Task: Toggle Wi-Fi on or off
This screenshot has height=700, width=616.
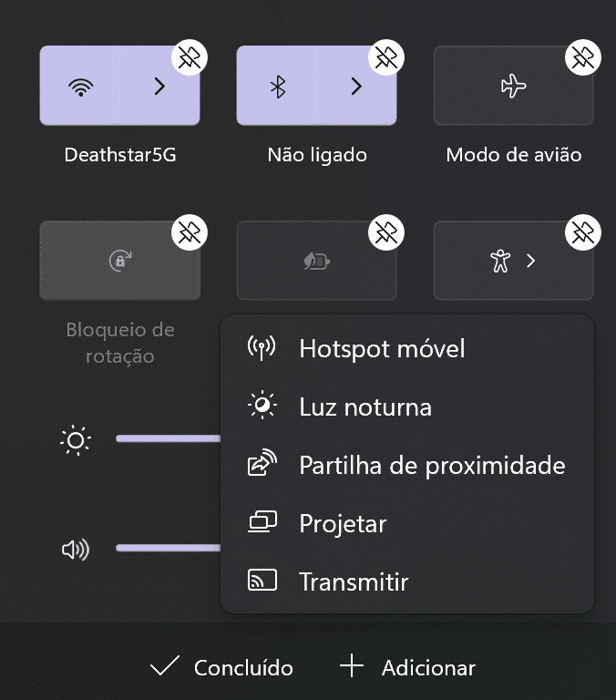Action: point(81,87)
